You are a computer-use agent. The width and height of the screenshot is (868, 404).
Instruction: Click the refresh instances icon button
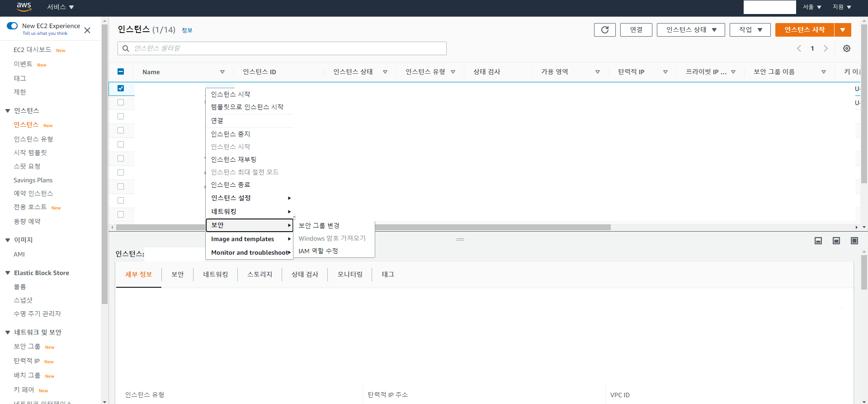tap(605, 30)
